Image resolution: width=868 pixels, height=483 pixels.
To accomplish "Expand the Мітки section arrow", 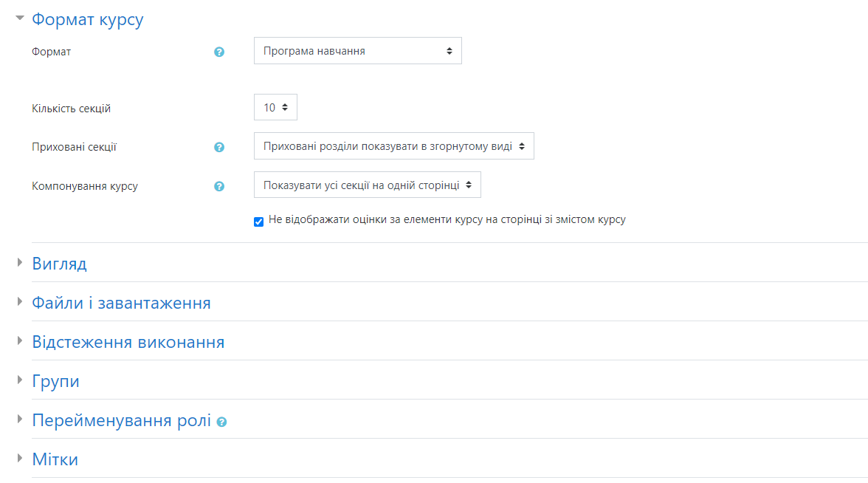I will 20,458.
